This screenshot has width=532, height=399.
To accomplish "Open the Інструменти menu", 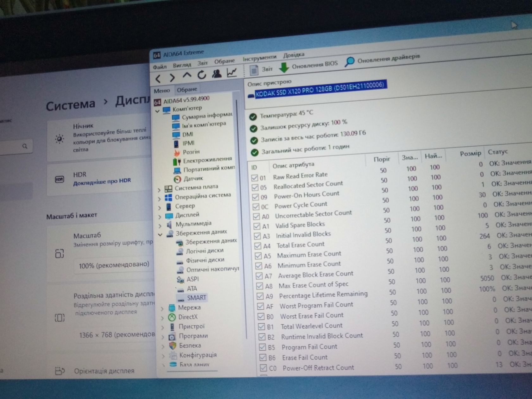I will coord(260,58).
